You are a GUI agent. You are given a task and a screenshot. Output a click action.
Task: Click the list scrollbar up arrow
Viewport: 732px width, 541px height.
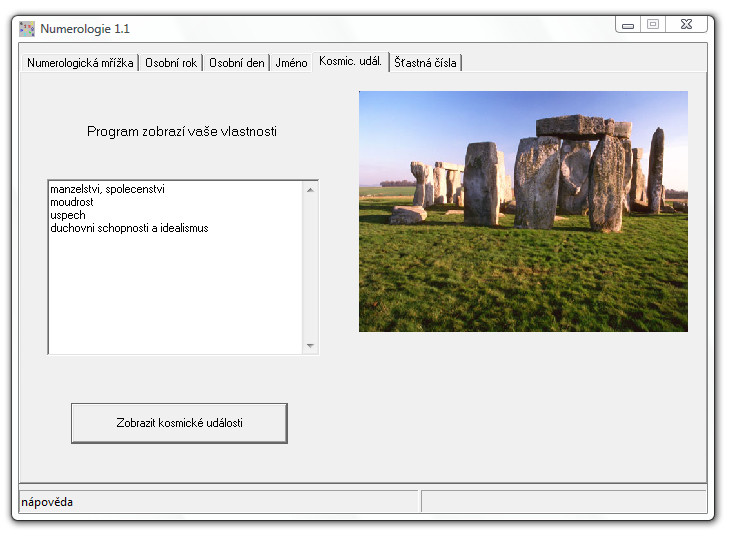coord(310,190)
